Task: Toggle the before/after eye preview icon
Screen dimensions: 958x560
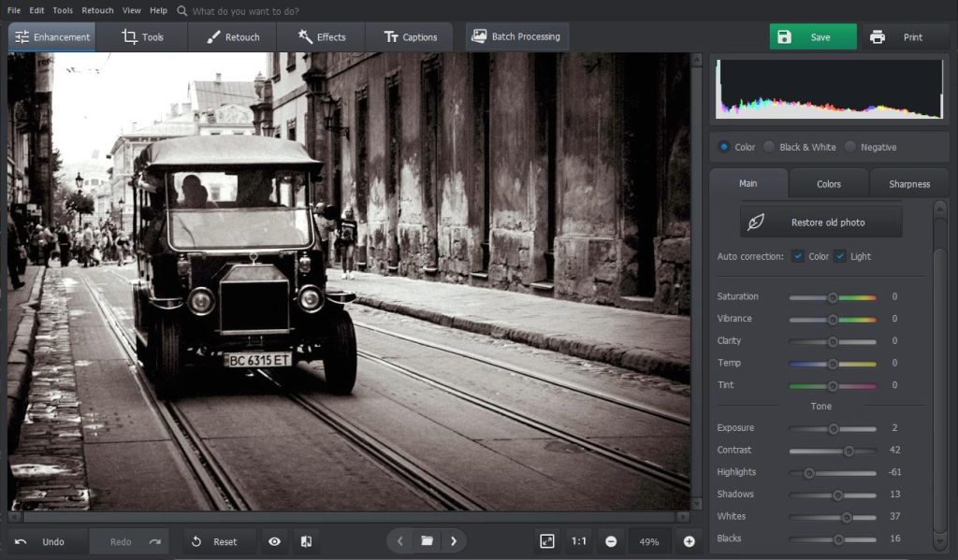Action: click(x=274, y=540)
